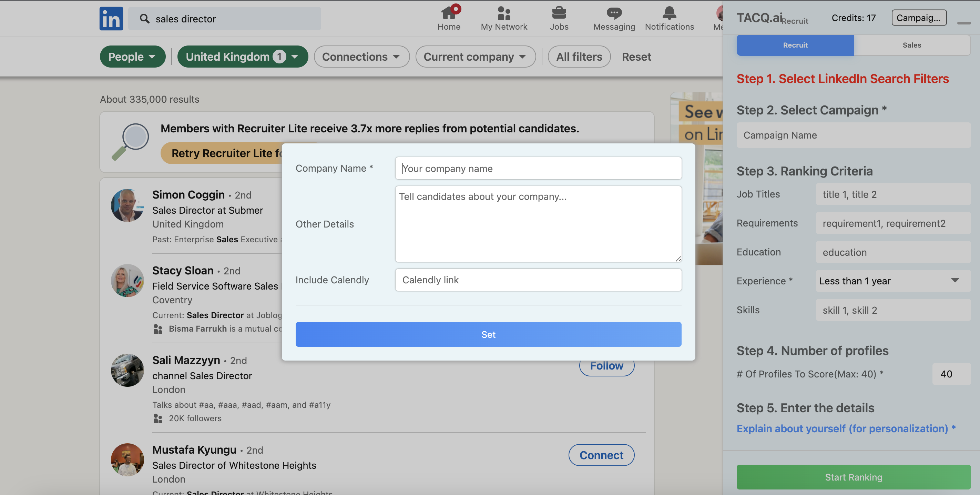Switch to the Recruit tab

[x=795, y=45]
